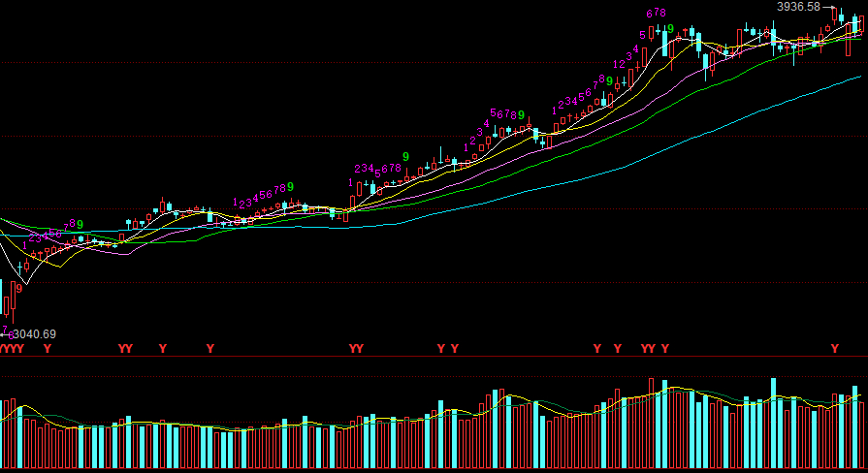
Task: Click the cyan moving average line's right end
Action: pyautogui.click(x=858, y=78)
